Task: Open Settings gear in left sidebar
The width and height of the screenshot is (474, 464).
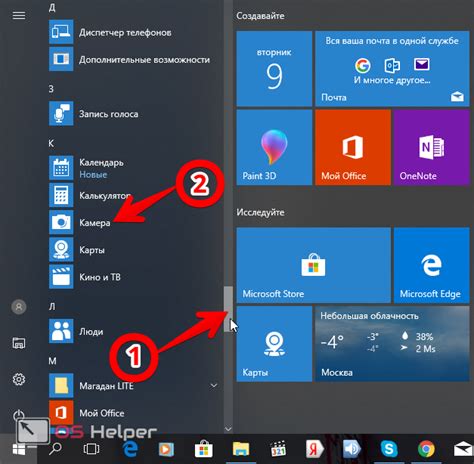Action: [19, 379]
